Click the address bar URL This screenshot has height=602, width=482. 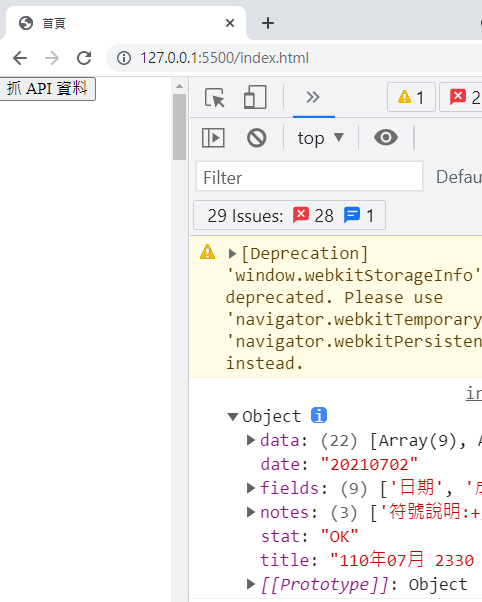click(x=224, y=58)
